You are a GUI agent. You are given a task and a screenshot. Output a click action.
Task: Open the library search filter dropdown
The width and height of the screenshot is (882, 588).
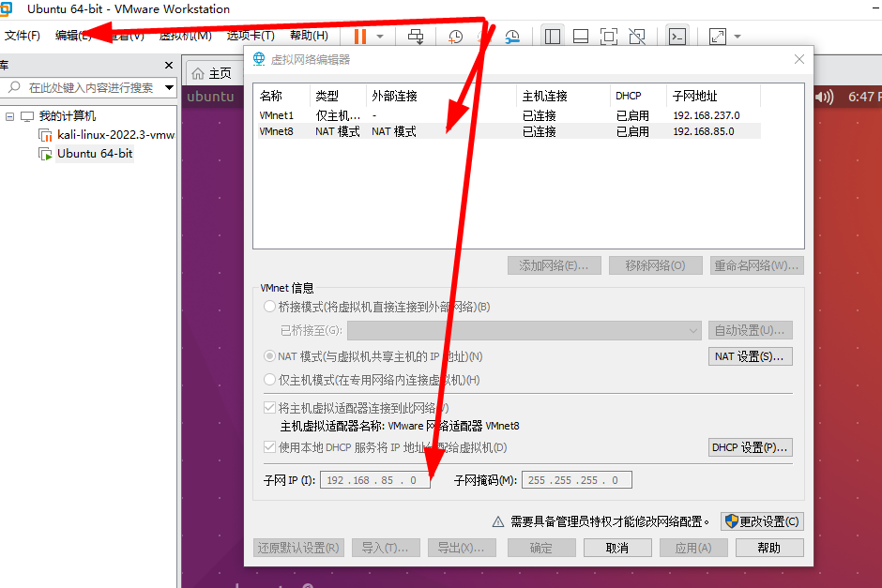tap(169, 86)
